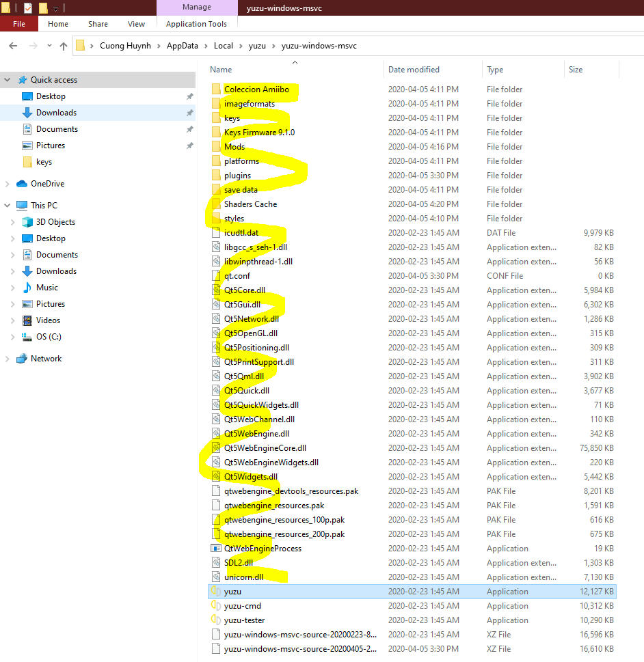The width and height of the screenshot is (644, 662).
Task: Click the yuzu-tester application icon
Action: click(x=216, y=620)
